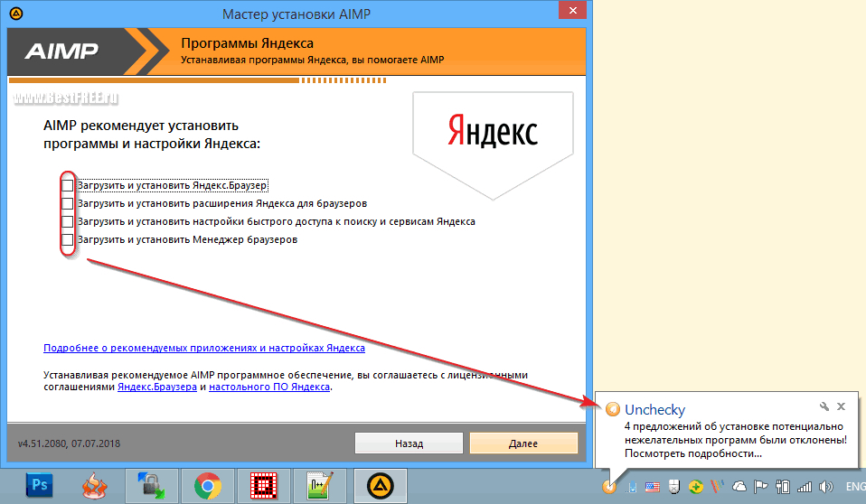Open OneDrive cloud tray icon

tap(739, 486)
